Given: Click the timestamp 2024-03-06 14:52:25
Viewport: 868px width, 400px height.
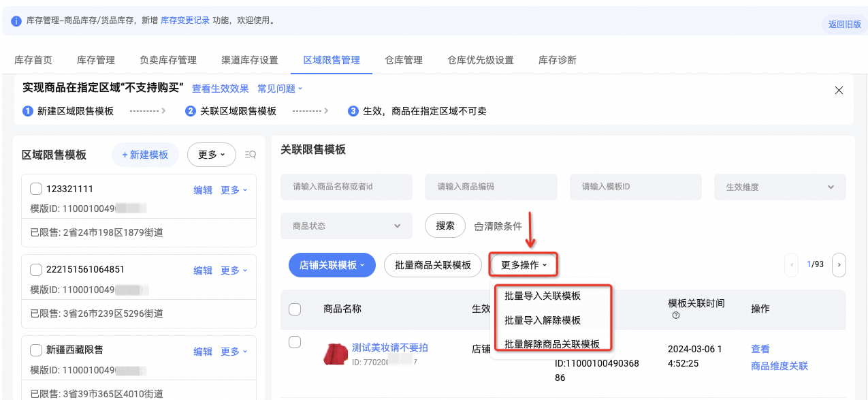Looking at the screenshot, I should pyautogui.click(x=695, y=356).
